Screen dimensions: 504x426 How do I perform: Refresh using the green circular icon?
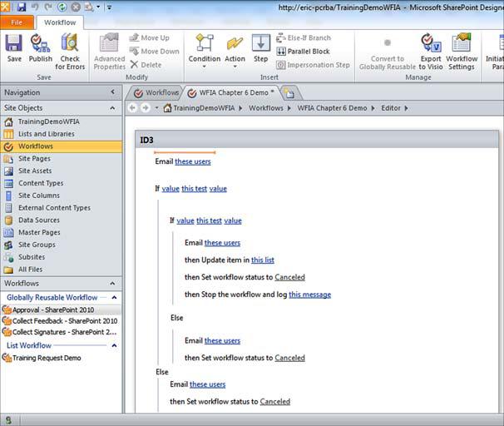pyautogui.click(x=62, y=7)
